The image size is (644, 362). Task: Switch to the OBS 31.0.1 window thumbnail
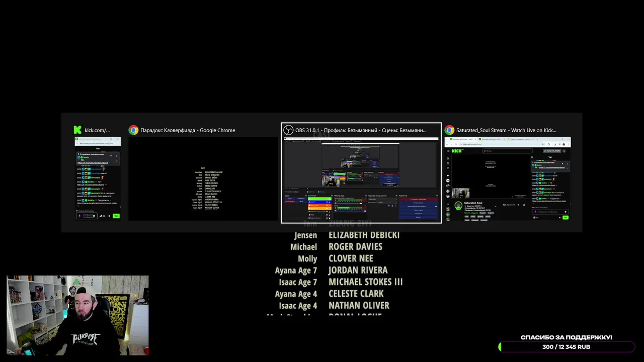(x=361, y=178)
